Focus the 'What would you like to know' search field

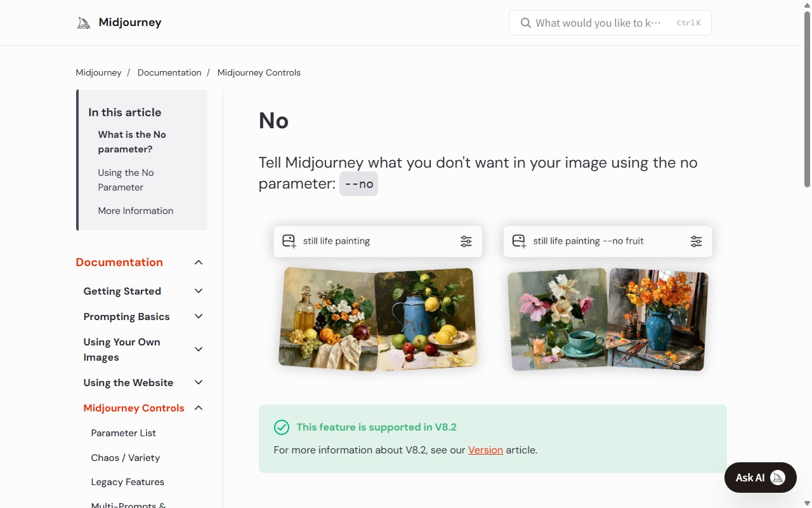[x=610, y=23]
